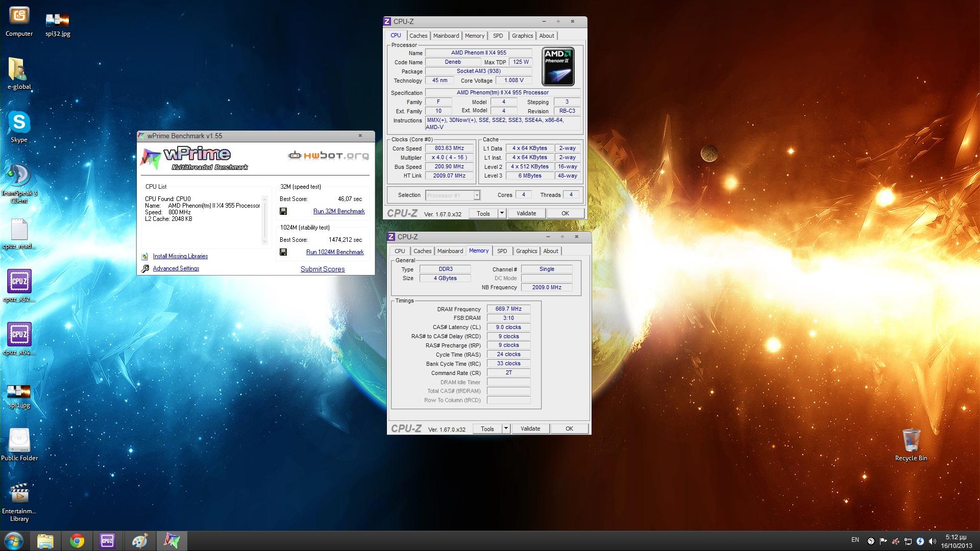Image resolution: width=980 pixels, height=551 pixels.
Task: Launch Skype from the desktop
Action: coord(19,127)
